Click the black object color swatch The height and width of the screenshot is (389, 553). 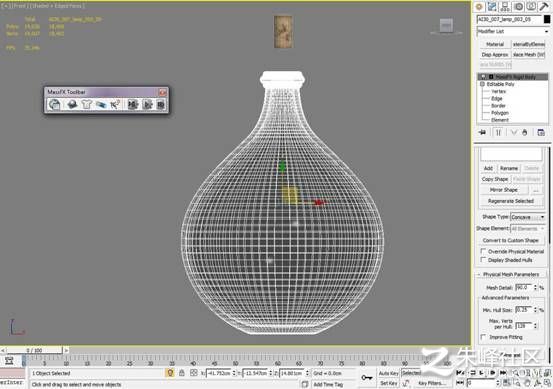(546, 19)
